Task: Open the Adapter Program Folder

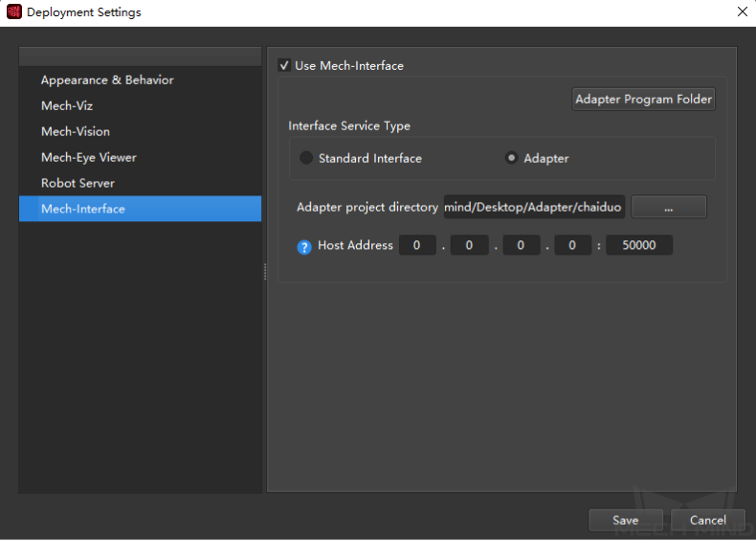Action: [643, 99]
